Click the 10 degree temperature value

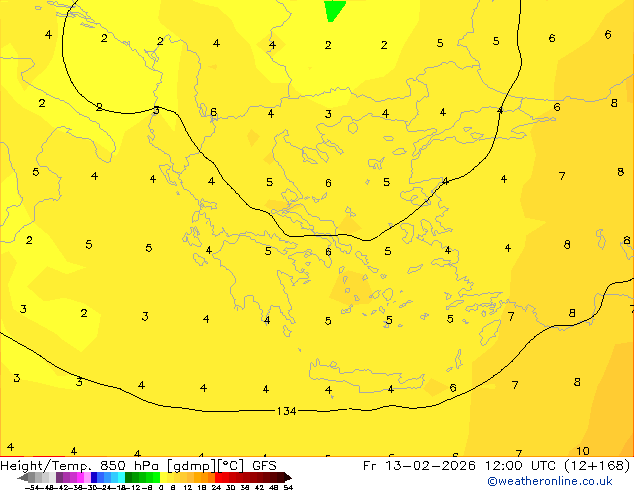pyautogui.click(x=583, y=451)
